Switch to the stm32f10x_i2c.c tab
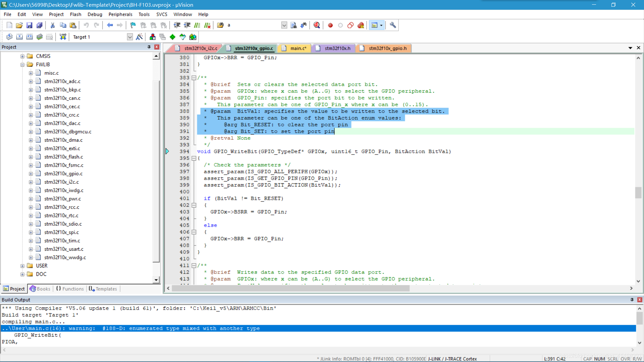 click(197, 48)
